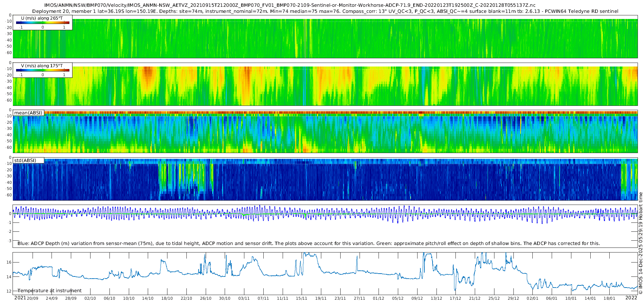Click the 2021 year label on time axis
This screenshot has width=644, height=304.
pos(20,298)
